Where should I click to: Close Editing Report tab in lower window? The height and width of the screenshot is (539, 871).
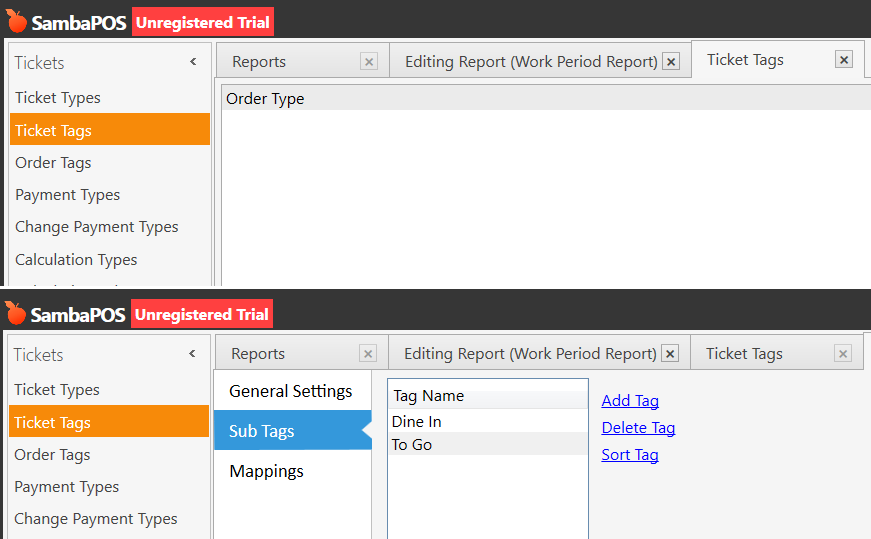tap(670, 353)
